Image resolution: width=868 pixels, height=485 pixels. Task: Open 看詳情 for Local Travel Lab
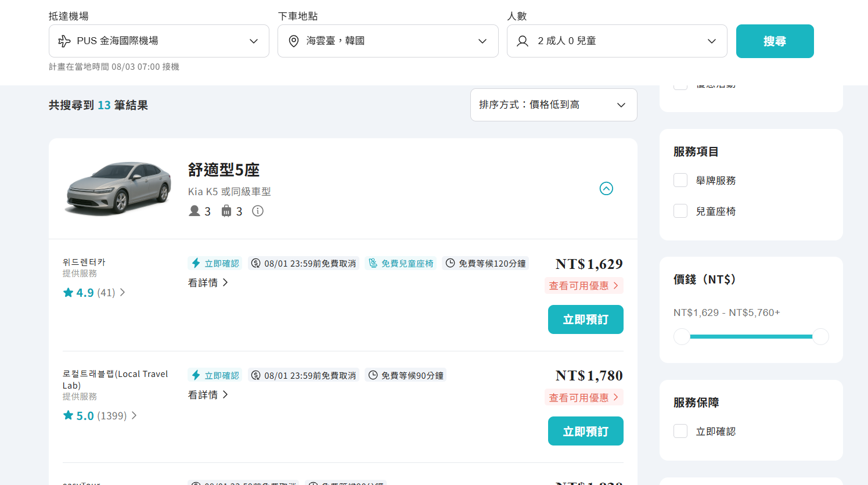pos(208,395)
